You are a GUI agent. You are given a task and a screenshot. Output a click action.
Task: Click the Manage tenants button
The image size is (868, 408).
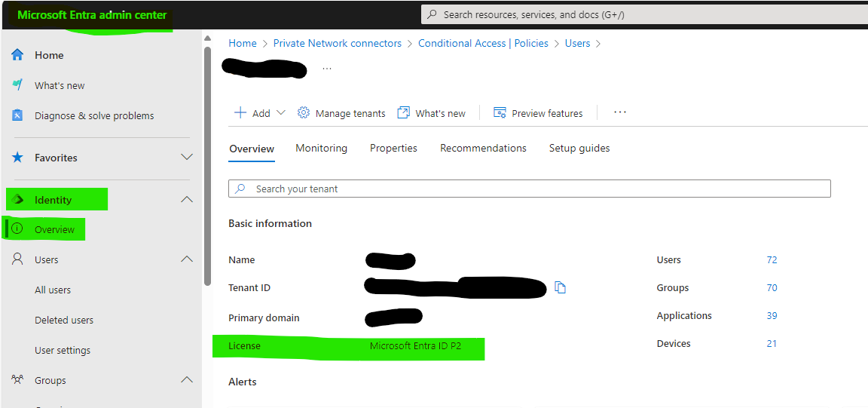[x=341, y=113]
